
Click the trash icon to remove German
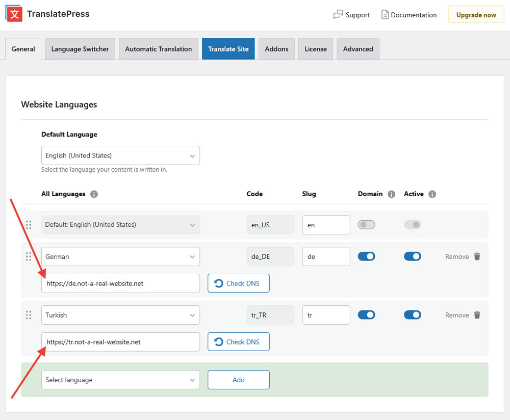(x=477, y=256)
